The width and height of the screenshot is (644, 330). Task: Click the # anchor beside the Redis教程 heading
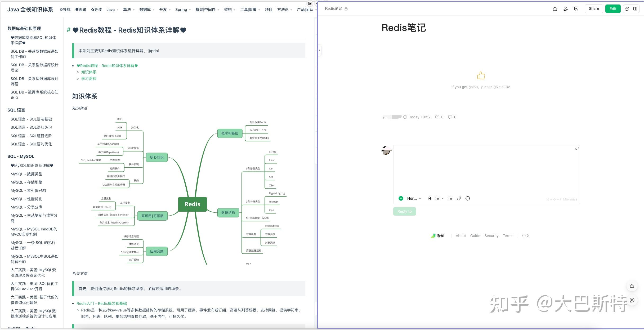[68, 30]
